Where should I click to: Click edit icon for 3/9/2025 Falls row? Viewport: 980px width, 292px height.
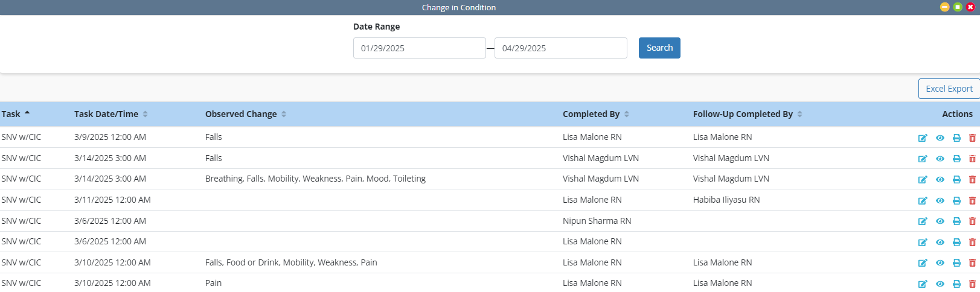[922, 138]
